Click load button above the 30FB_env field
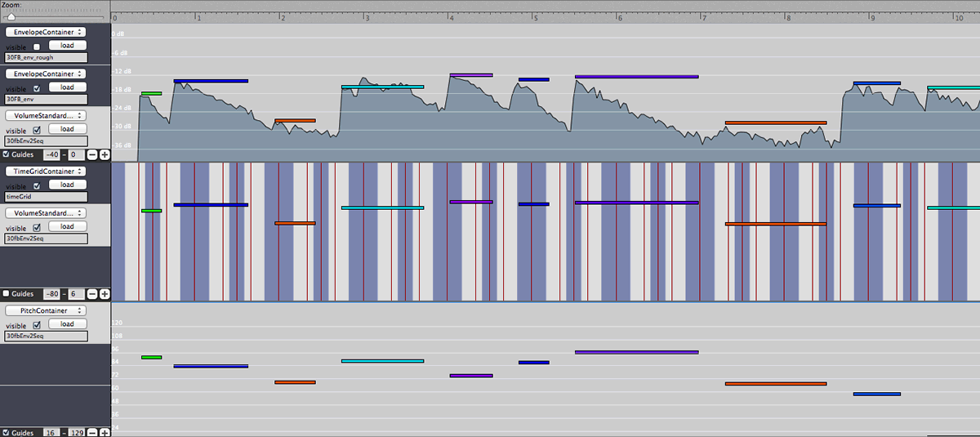 click(67, 87)
